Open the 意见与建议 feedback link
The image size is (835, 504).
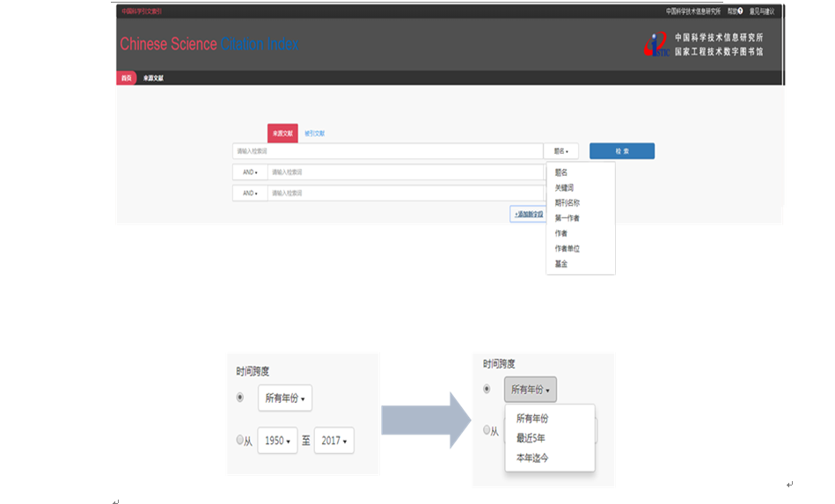click(762, 11)
